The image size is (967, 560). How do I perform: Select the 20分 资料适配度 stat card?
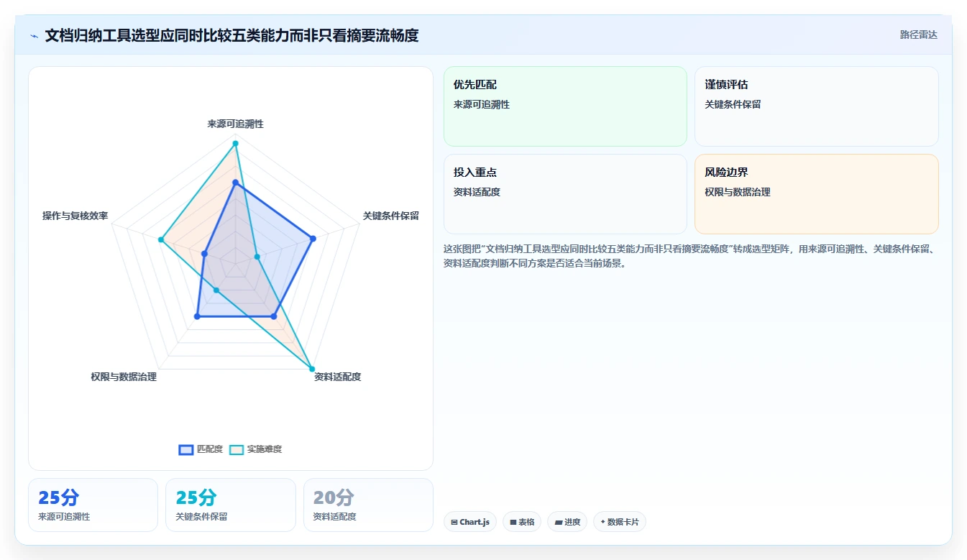pyautogui.click(x=368, y=505)
